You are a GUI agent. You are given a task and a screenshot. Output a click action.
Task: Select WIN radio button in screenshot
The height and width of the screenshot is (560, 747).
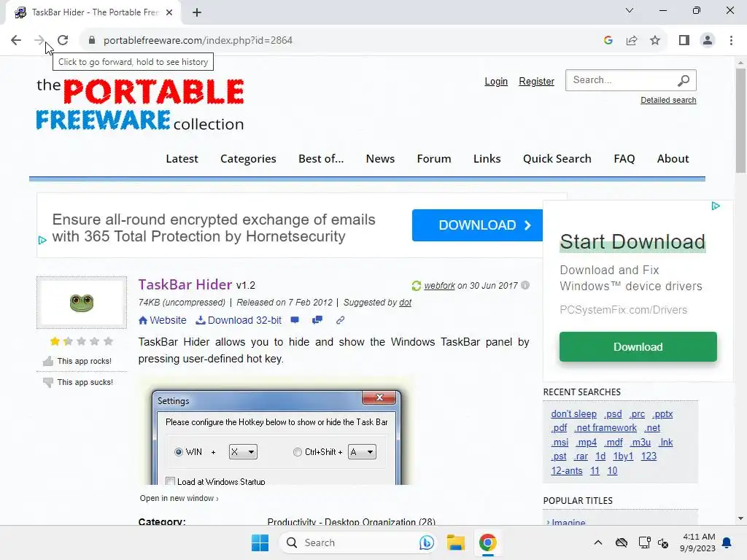179,452
